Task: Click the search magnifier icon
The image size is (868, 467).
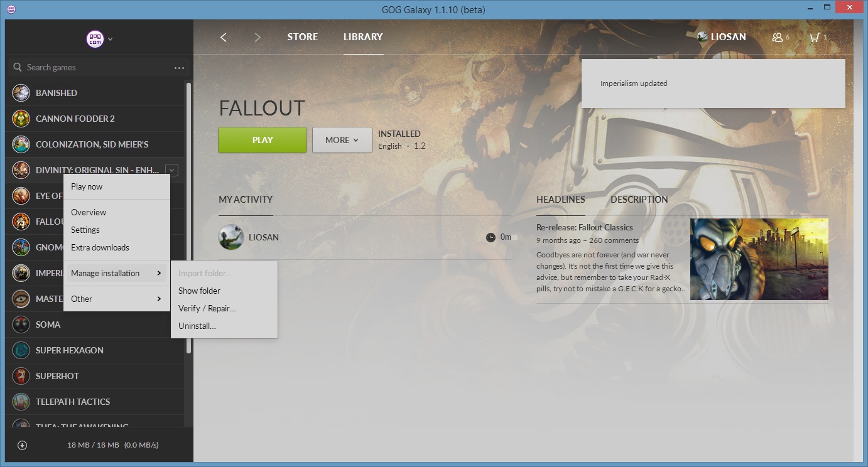Action: tap(18, 67)
